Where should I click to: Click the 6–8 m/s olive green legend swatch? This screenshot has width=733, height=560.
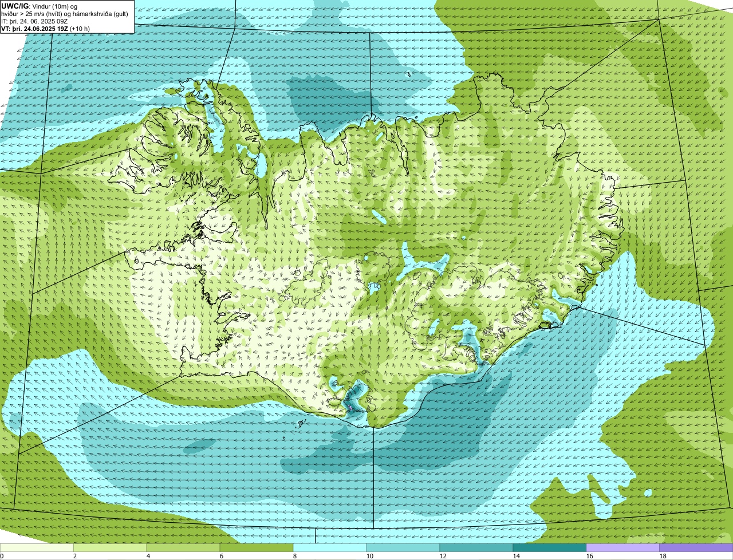pyautogui.click(x=257, y=548)
